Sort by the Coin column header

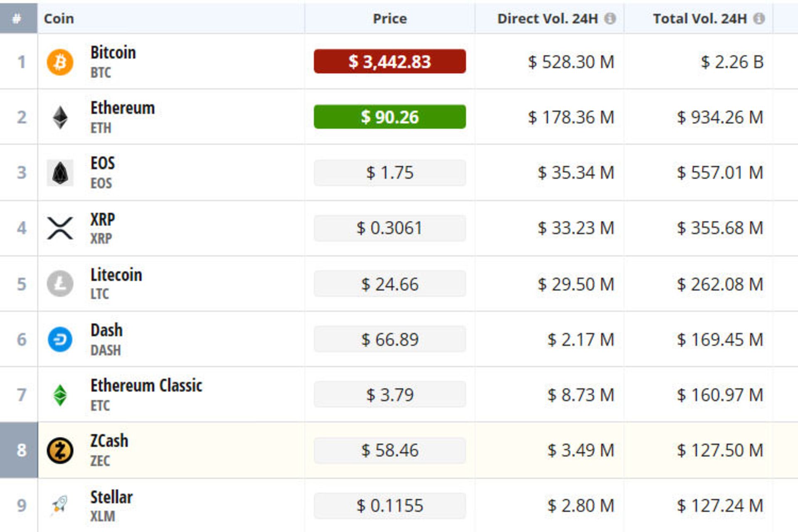click(x=59, y=19)
